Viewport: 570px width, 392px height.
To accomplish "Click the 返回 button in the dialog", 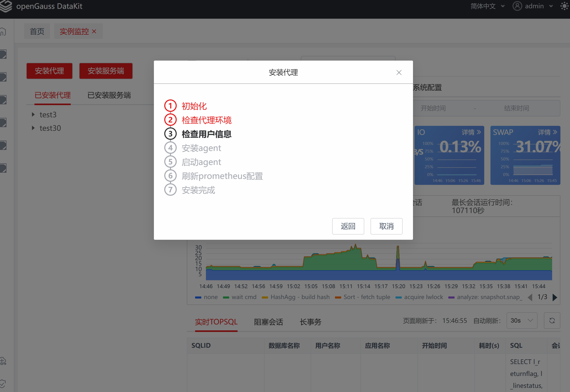I will point(348,226).
